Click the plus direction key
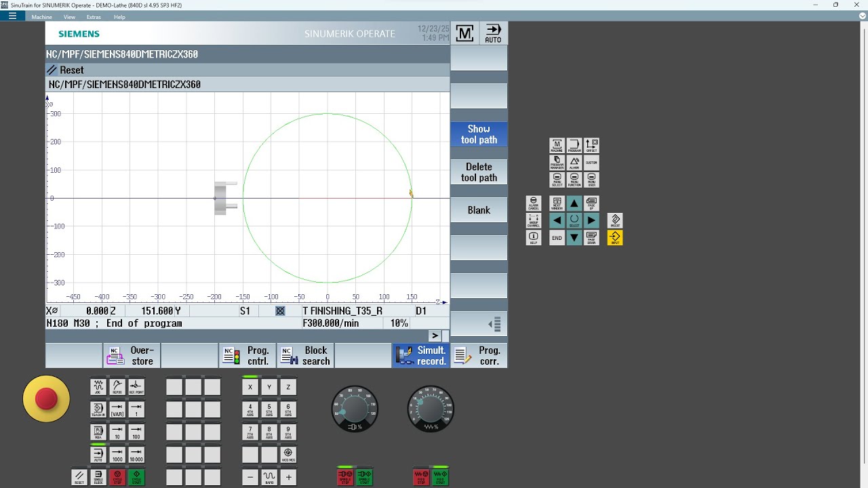Viewport: 868px width, 488px height. tap(288, 477)
